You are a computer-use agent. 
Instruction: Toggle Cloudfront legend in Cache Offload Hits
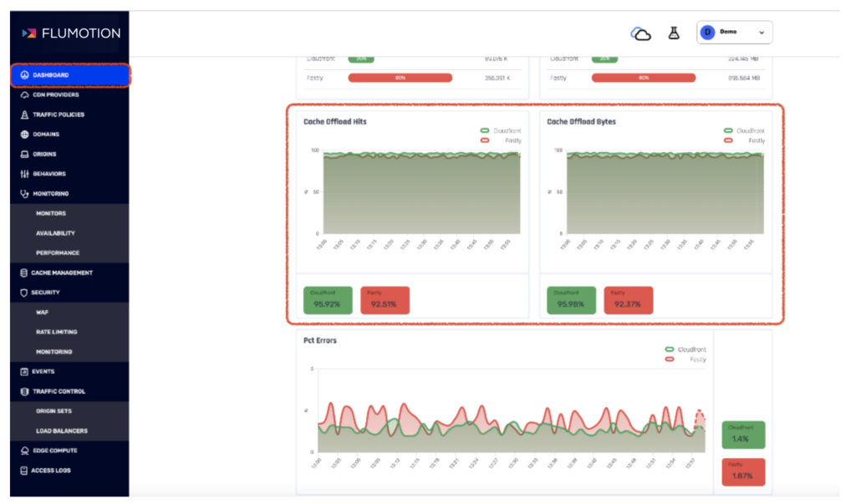point(501,131)
